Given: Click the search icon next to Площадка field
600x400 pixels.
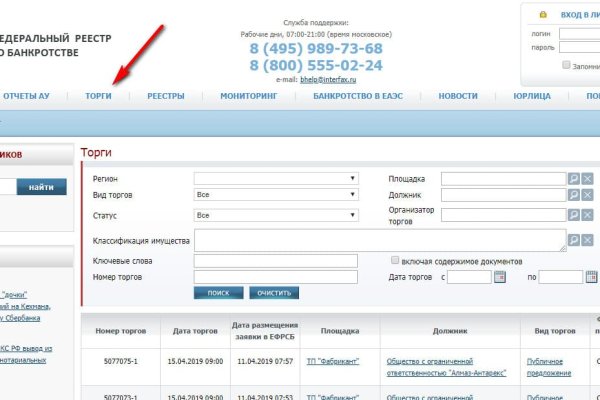Looking at the screenshot, I should tap(574, 178).
